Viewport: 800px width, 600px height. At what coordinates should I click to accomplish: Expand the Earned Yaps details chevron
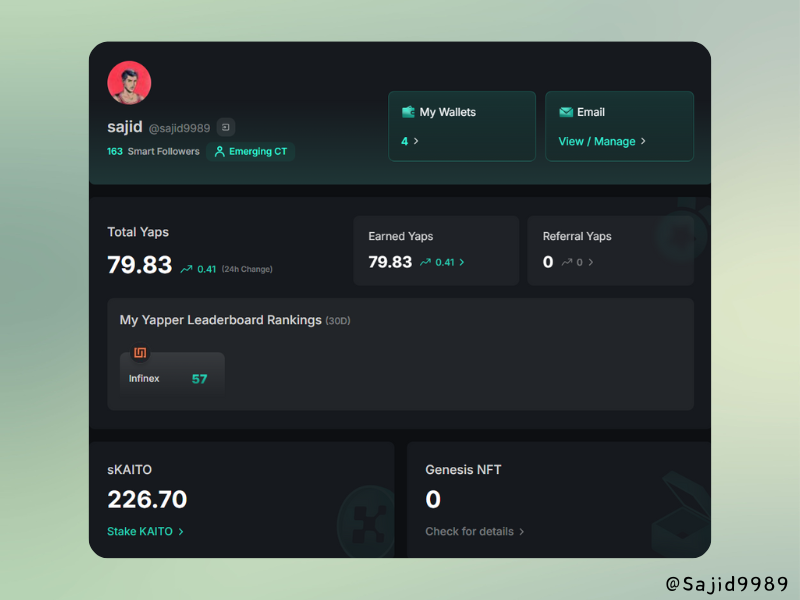[462, 262]
